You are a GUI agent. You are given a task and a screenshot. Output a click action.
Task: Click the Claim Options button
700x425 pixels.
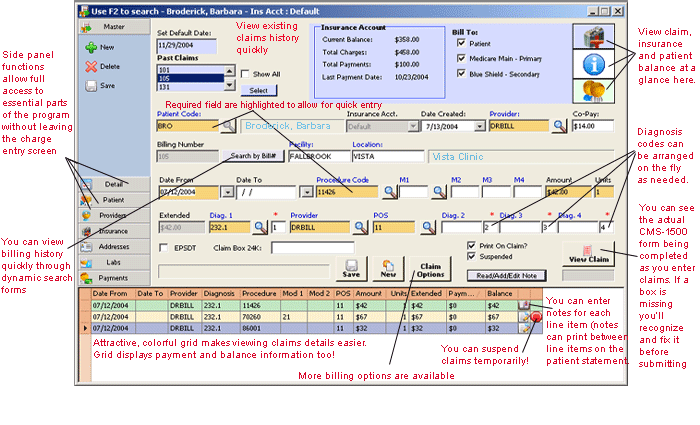click(x=430, y=270)
